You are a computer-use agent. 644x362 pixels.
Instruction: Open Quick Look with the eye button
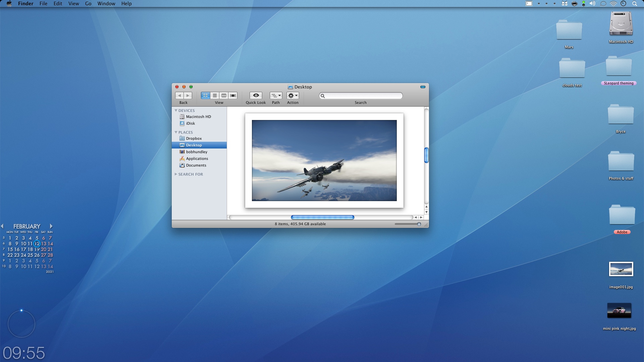pyautogui.click(x=256, y=96)
